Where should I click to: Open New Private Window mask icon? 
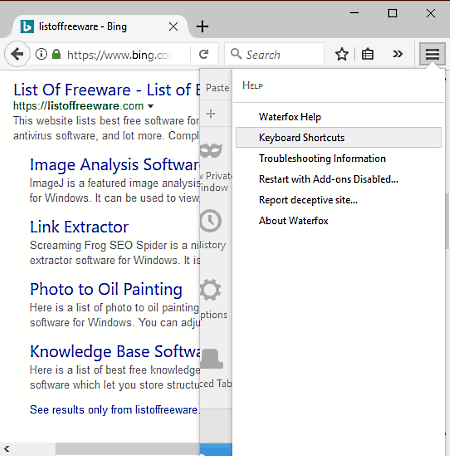tap(211, 151)
